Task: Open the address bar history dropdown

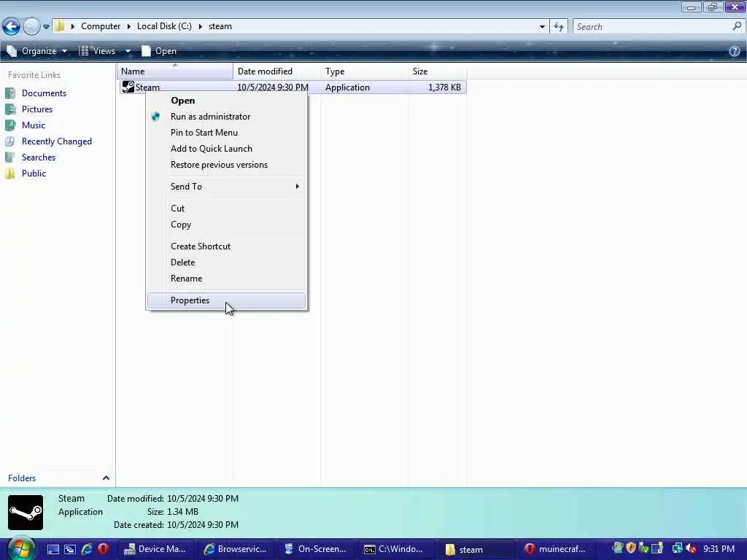Action: pos(542,27)
